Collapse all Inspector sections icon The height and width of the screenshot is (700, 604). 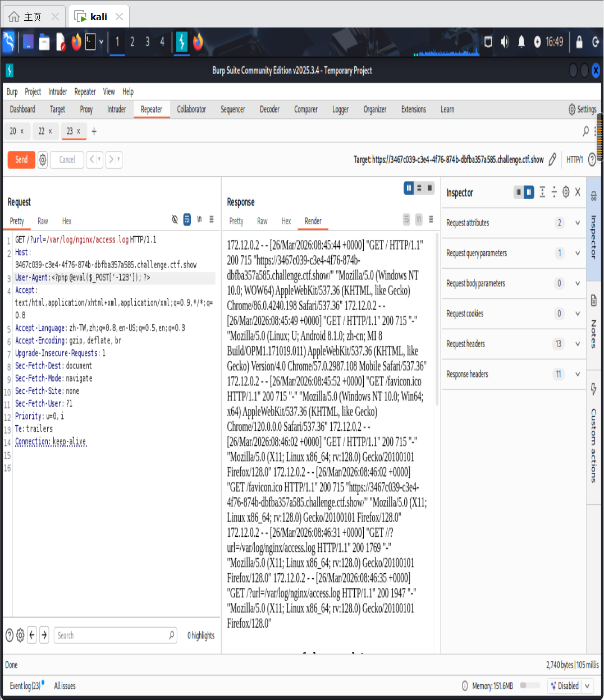[x=554, y=192]
